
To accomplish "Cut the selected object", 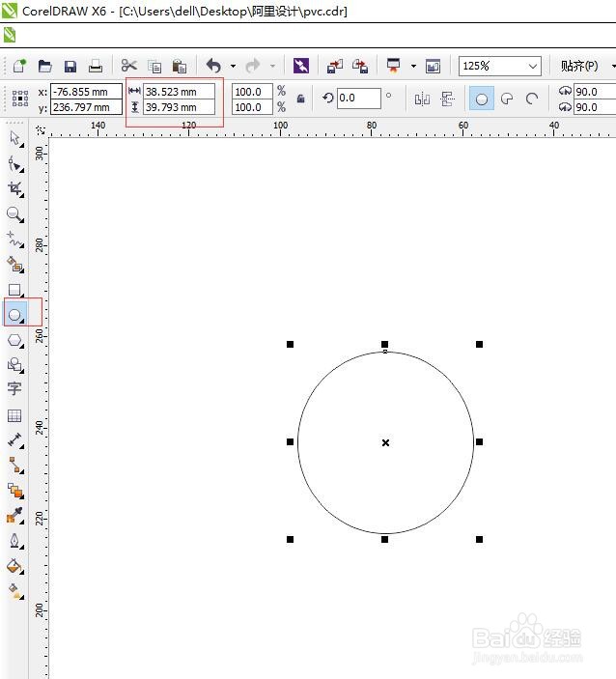I will pos(129,66).
